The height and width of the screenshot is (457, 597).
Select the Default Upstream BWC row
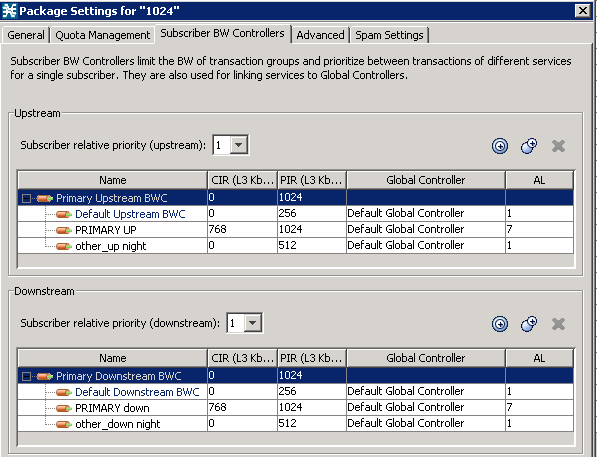click(295, 214)
